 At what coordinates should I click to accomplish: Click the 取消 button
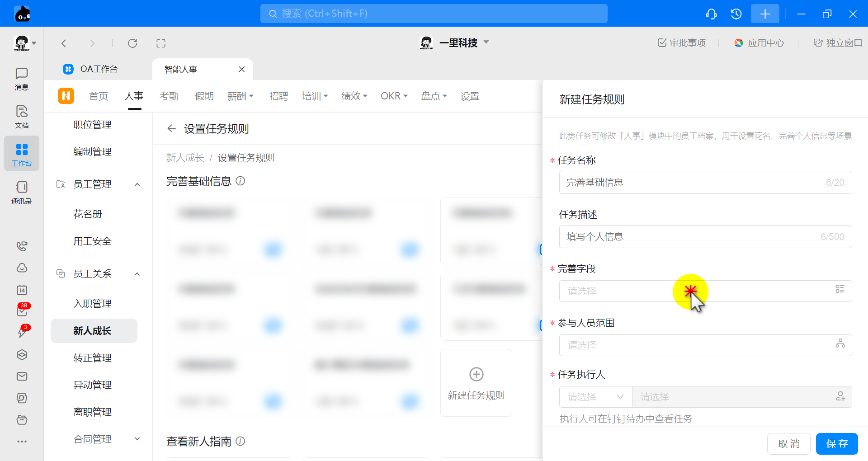(788, 444)
